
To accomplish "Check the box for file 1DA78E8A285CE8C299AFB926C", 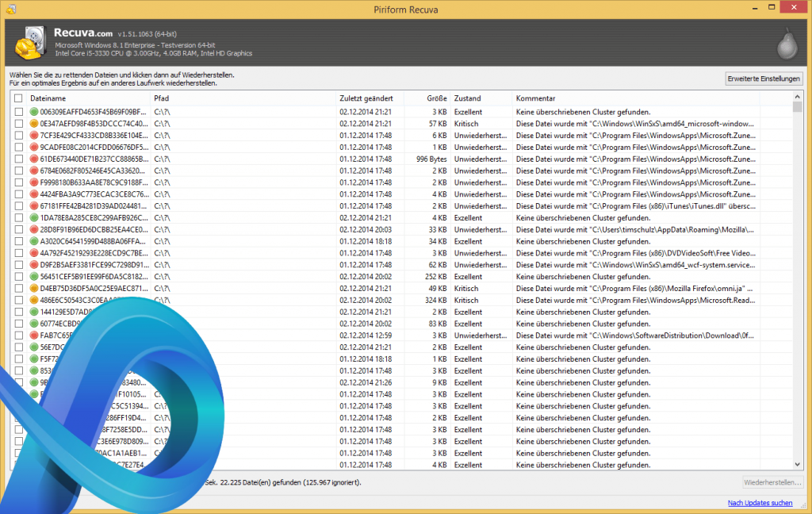I will [19, 218].
